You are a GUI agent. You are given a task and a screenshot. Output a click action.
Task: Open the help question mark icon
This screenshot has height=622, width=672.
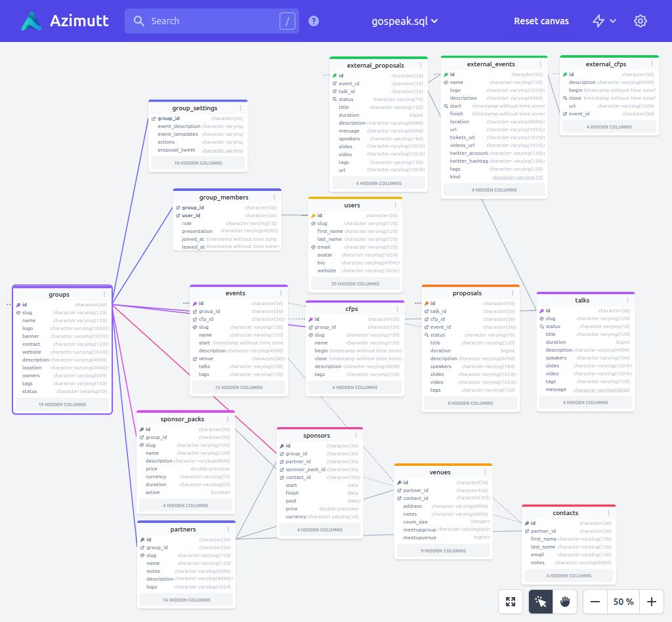click(313, 20)
